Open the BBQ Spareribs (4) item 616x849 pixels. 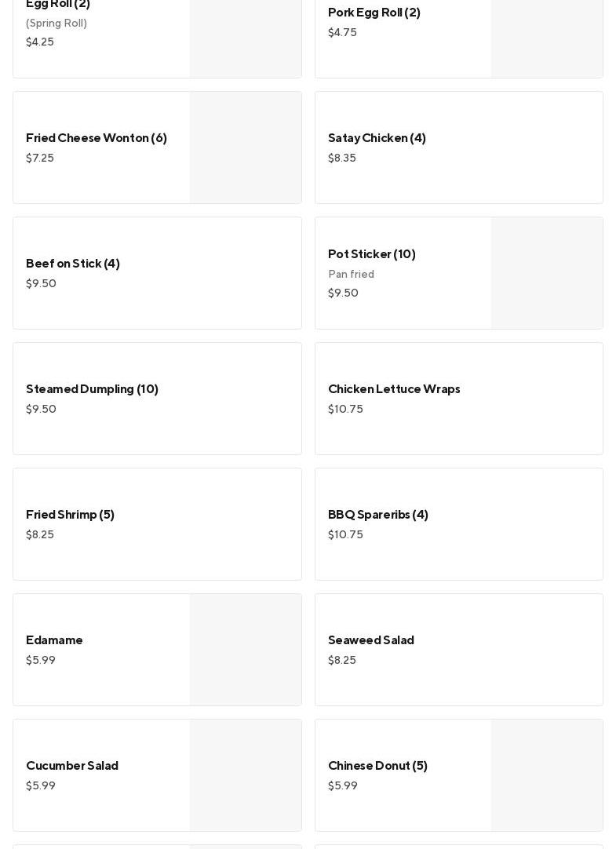point(378,515)
